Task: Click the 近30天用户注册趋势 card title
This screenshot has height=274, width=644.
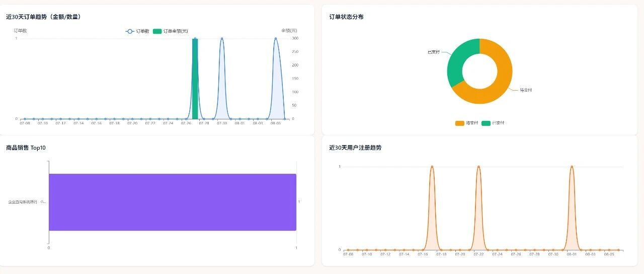Action: click(355, 148)
